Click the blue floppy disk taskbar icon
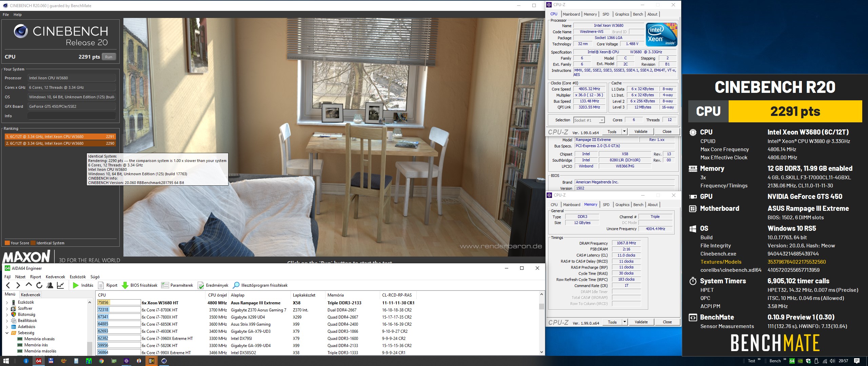The height and width of the screenshot is (366, 868). pos(51,361)
